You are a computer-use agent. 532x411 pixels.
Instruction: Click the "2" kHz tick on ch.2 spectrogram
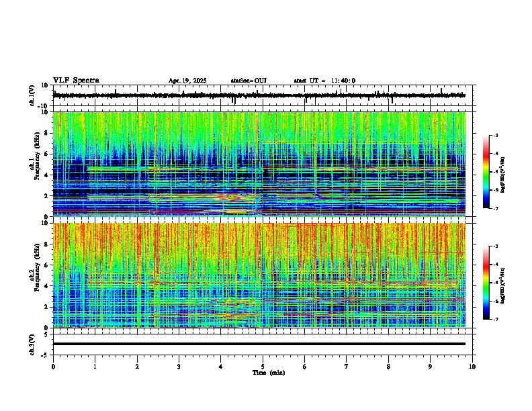click(47, 307)
